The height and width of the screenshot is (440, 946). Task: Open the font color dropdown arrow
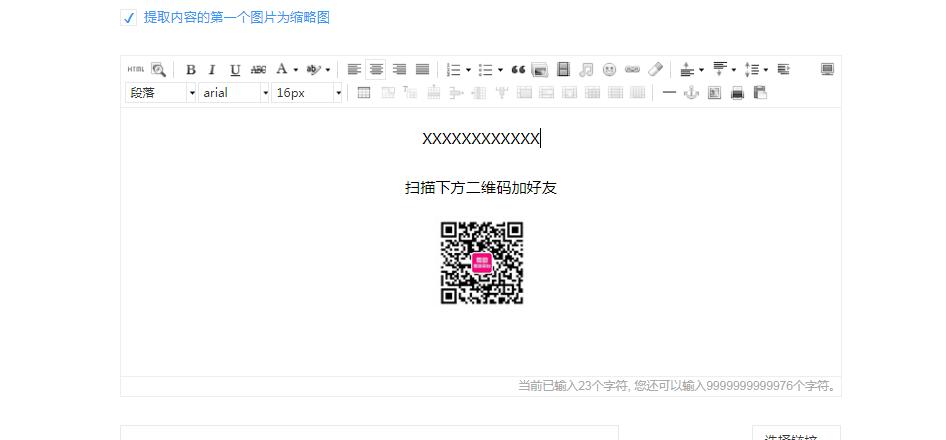tap(296, 70)
